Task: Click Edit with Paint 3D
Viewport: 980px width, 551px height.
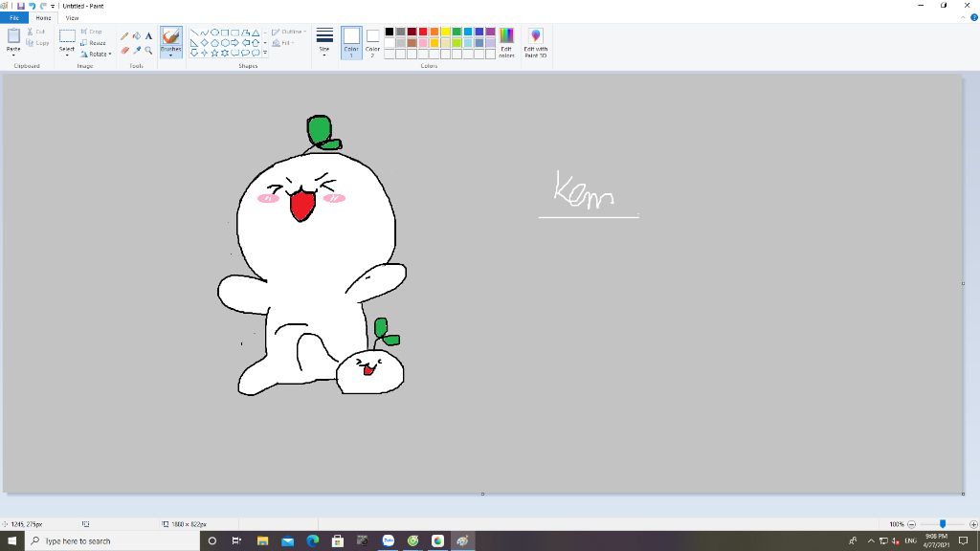Action: pos(536,42)
